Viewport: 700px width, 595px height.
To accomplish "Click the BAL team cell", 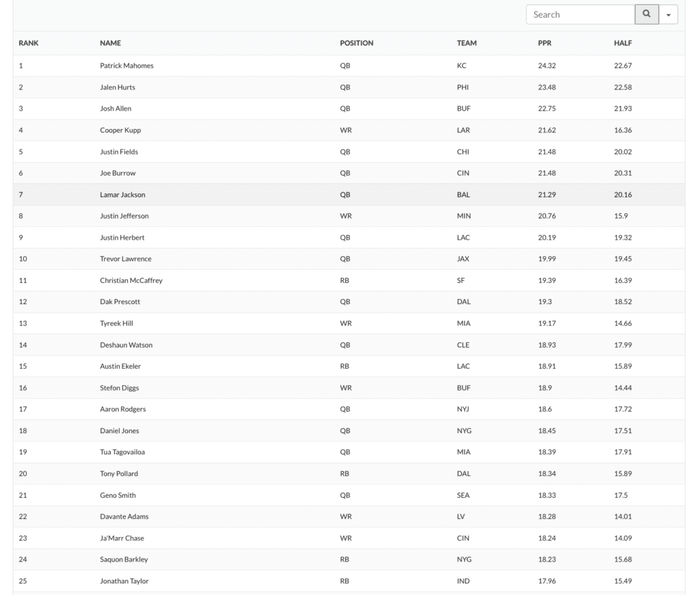I will tap(463, 195).
